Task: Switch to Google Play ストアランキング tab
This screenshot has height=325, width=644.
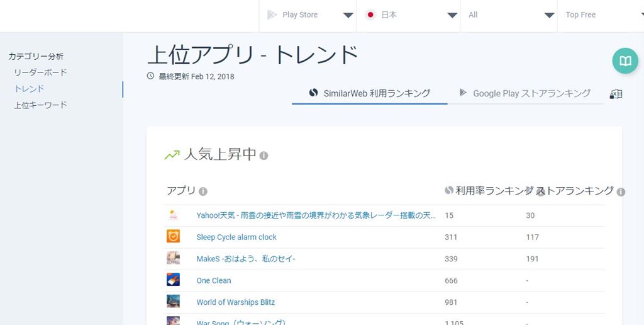Action: point(525,93)
